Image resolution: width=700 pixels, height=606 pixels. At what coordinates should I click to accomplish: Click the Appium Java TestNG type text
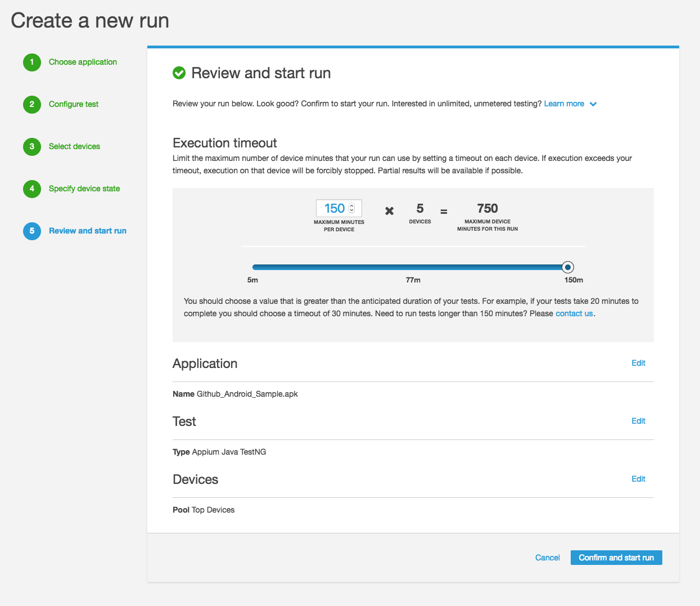click(229, 452)
